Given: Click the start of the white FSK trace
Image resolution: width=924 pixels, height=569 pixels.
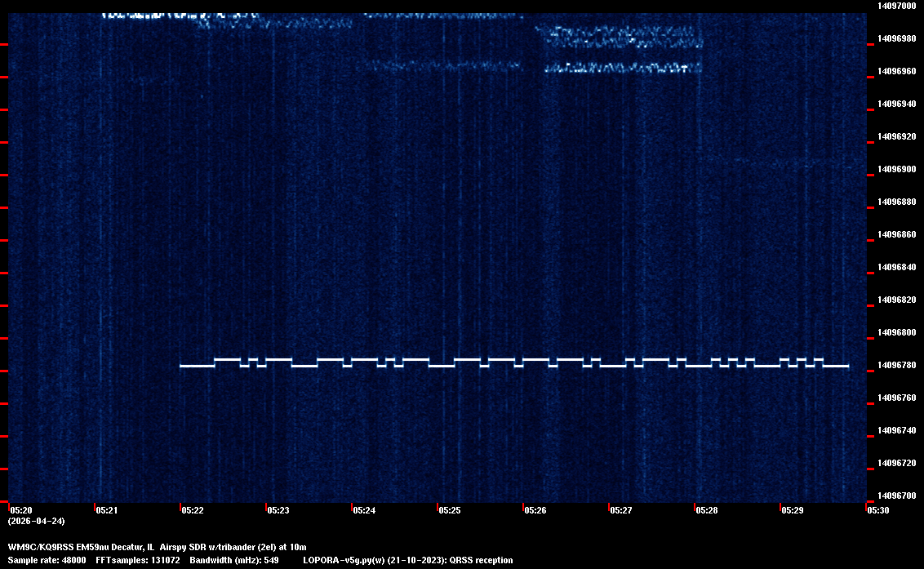Looking at the screenshot, I should (182, 366).
